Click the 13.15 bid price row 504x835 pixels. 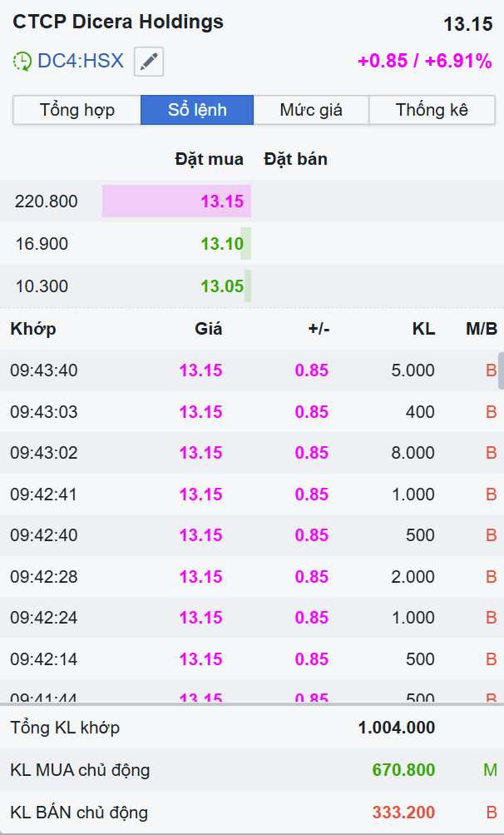point(221,201)
